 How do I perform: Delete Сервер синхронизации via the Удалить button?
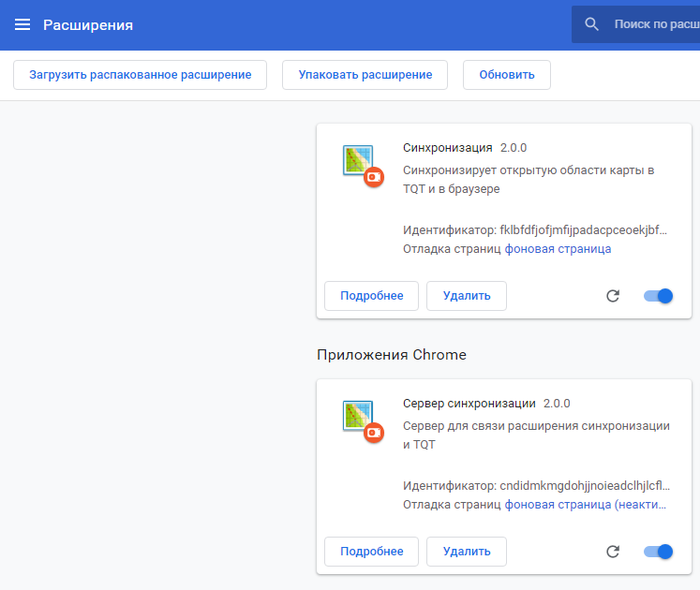tap(467, 552)
